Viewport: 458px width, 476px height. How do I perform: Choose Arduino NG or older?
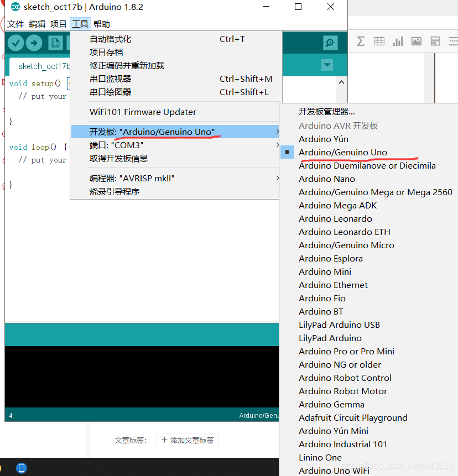click(369, 364)
